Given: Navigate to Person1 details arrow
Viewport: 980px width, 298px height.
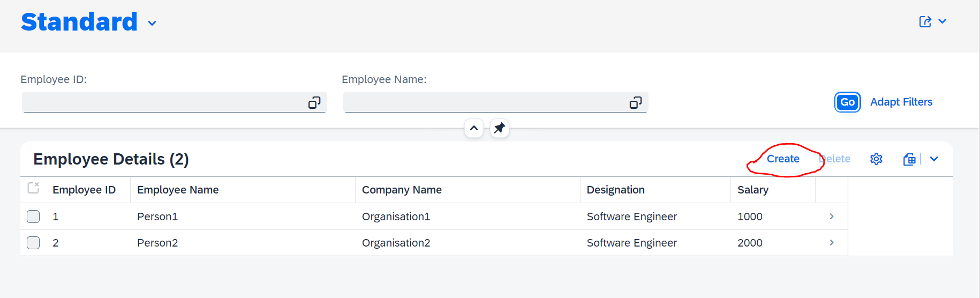Looking at the screenshot, I should (831, 217).
